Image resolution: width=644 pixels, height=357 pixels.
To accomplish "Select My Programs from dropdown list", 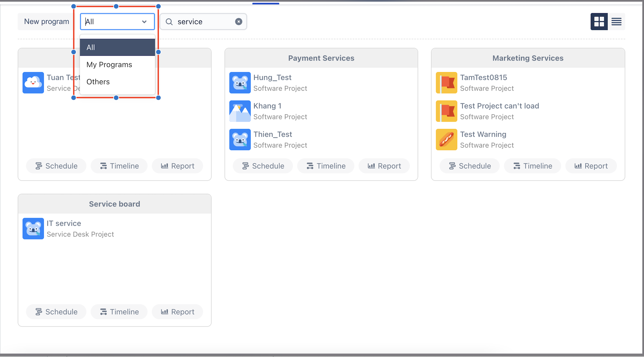I will coord(109,64).
